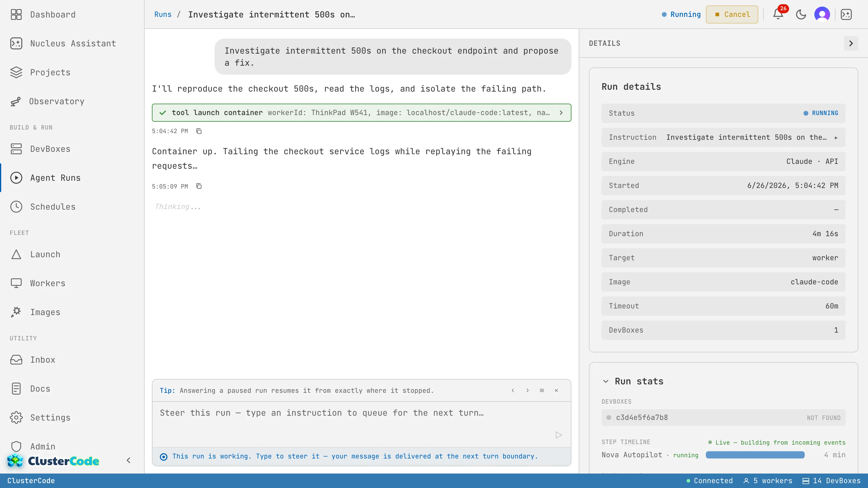
Task: Click the Inbox tray icon
Action: pos(16,360)
